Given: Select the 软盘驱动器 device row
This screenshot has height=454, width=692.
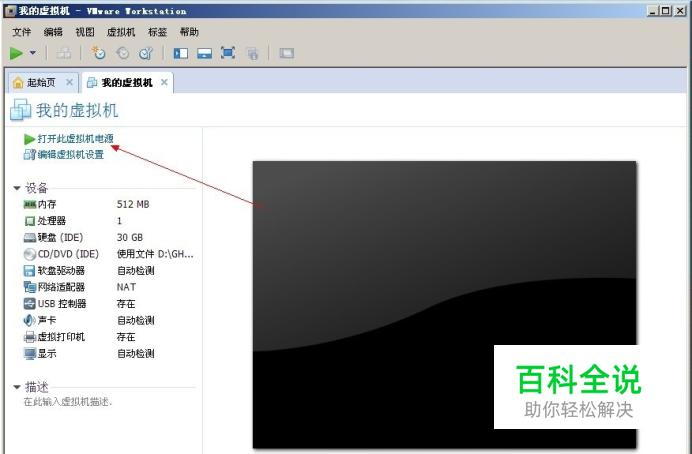Looking at the screenshot, I should tap(108, 270).
